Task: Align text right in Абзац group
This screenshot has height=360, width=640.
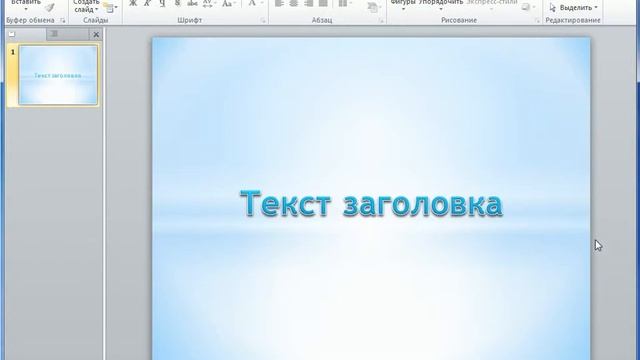Action: pos(309,4)
